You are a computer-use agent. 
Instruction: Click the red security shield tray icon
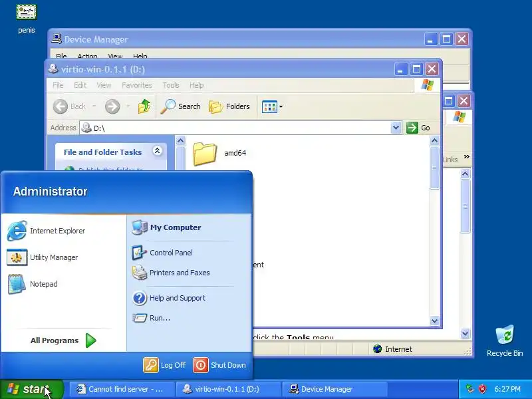pos(482,389)
